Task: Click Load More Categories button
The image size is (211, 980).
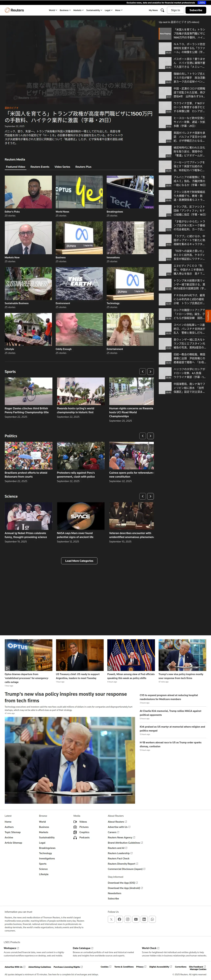Action: (79, 561)
